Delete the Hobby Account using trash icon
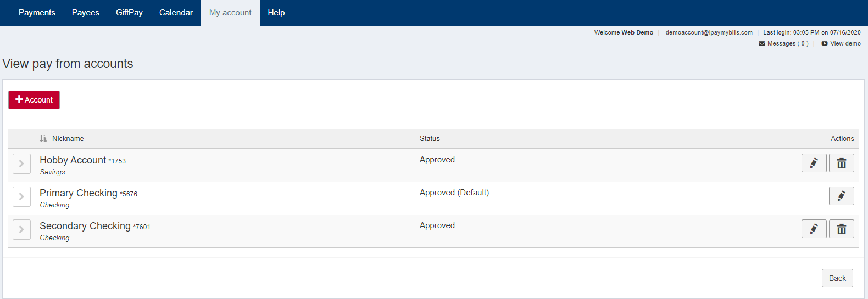Image resolution: width=868 pixels, height=299 pixels. [841, 163]
